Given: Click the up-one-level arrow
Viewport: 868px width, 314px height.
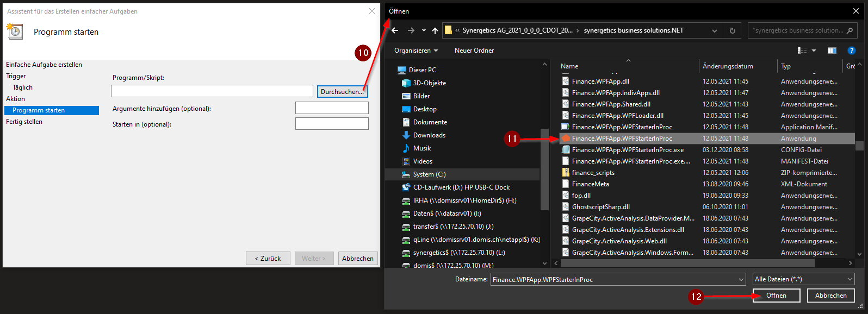Looking at the screenshot, I should (435, 30).
